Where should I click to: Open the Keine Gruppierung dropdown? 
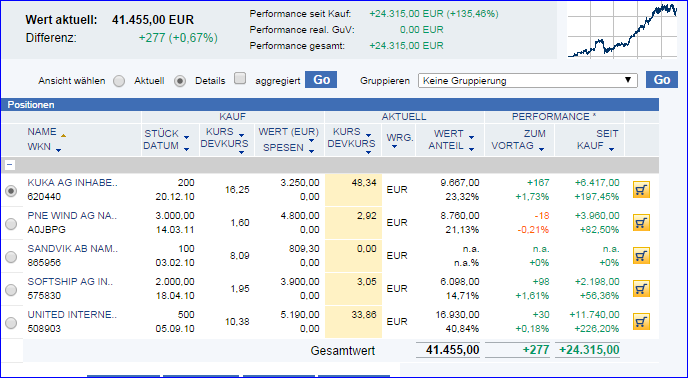[528, 80]
